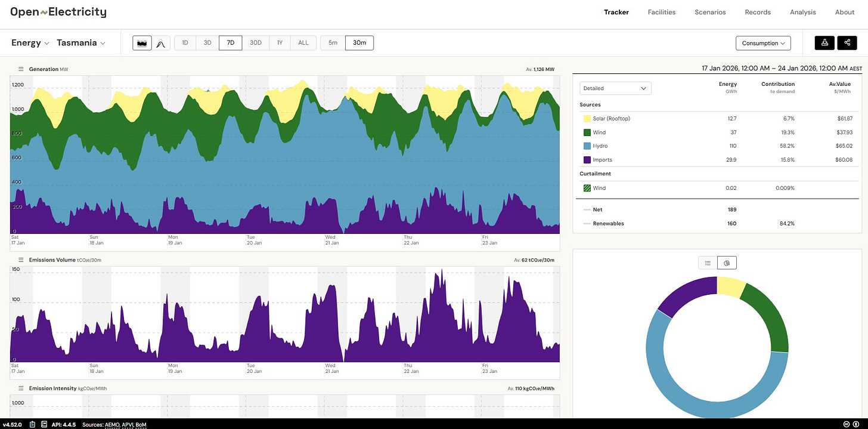This screenshot has width=868, height=429.
Task: Click the Energy GWh column header
Action: pyautogui.click(x=727, y=88)
